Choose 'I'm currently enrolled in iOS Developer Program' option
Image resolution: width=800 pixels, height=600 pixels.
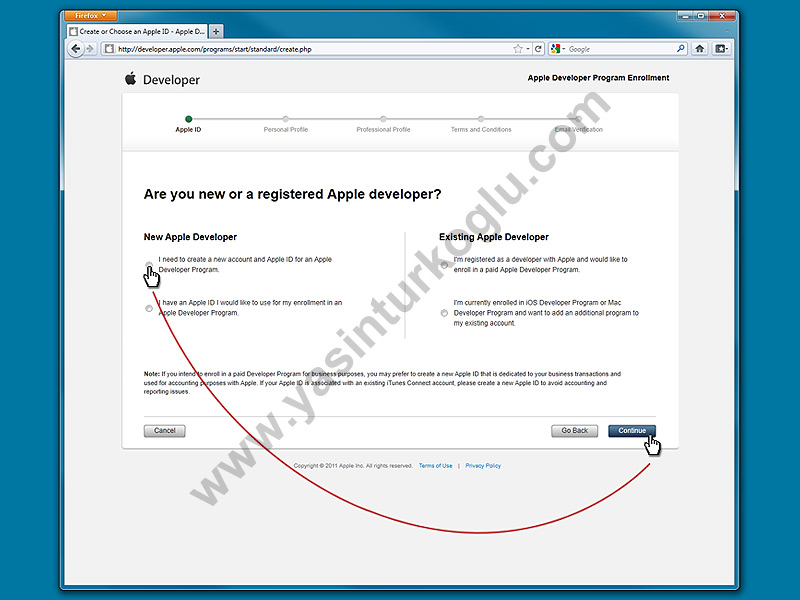click(444, 313)
